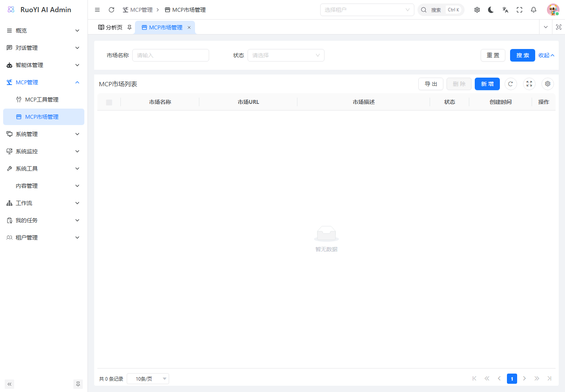Expand the 系统管理 sidebar menu

pos(44,134)
